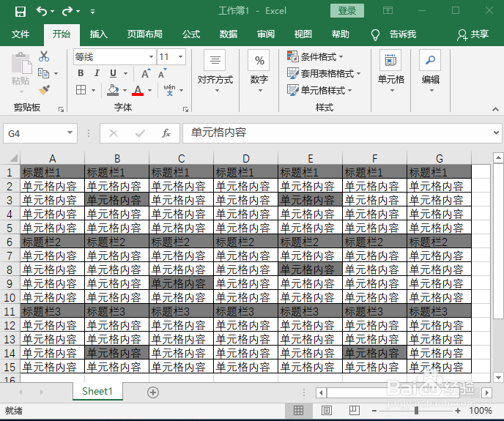The image size is (504, 421).
Task: Open the Name Box dropdown arrow
Action: point(70,133)
